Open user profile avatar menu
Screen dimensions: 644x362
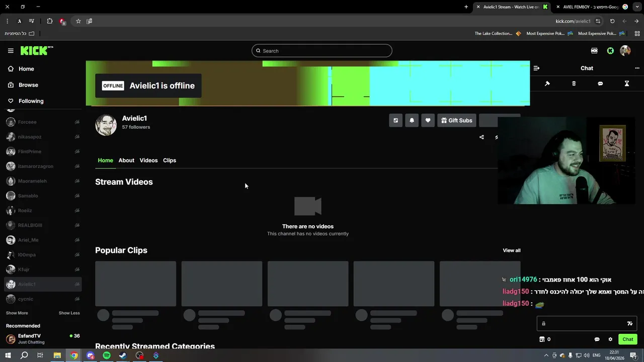625,51
